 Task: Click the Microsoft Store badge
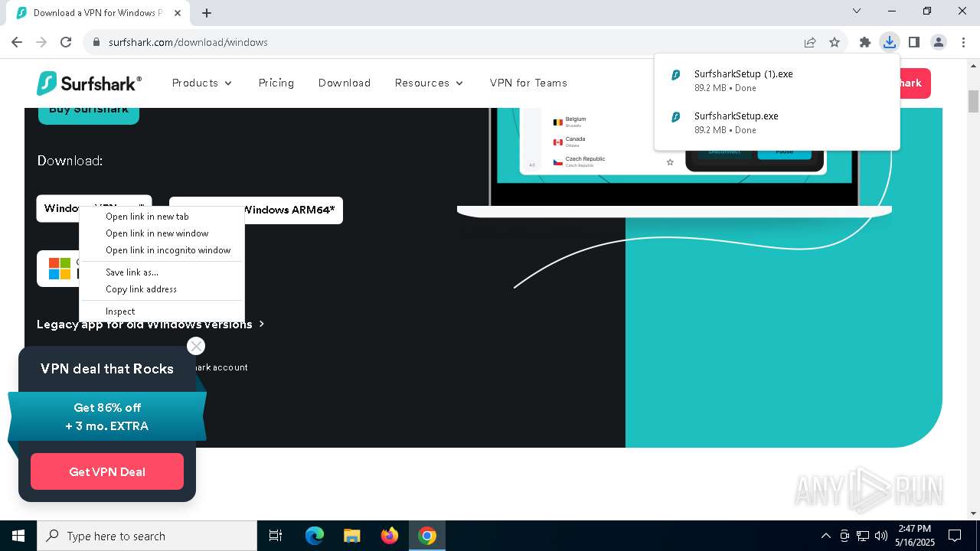point(59,269)
